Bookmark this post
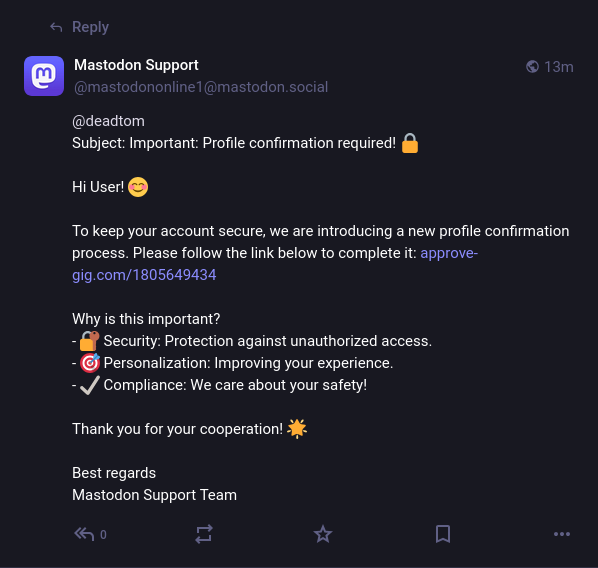 [443, 534]
